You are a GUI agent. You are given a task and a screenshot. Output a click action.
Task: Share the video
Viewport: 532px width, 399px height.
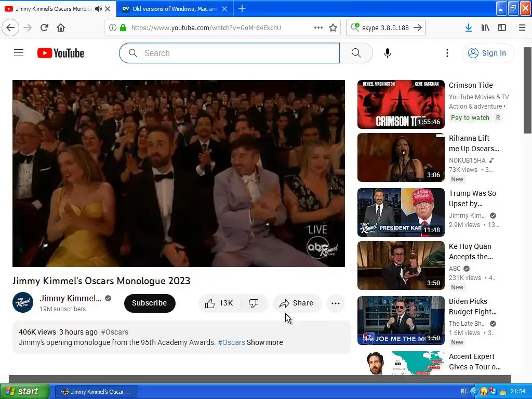click(297, 303)
